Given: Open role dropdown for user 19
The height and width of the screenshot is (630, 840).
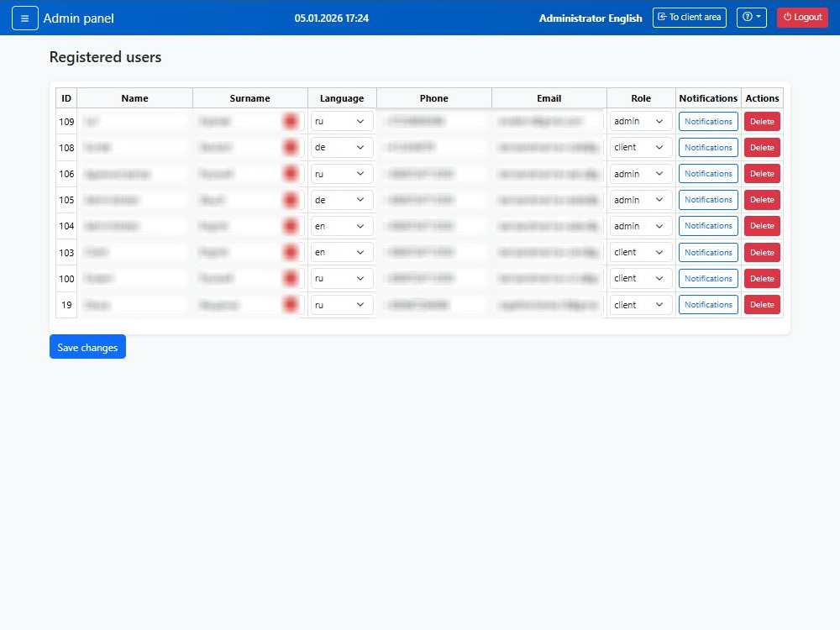Looking at the screenshot, I should [641, 305].
